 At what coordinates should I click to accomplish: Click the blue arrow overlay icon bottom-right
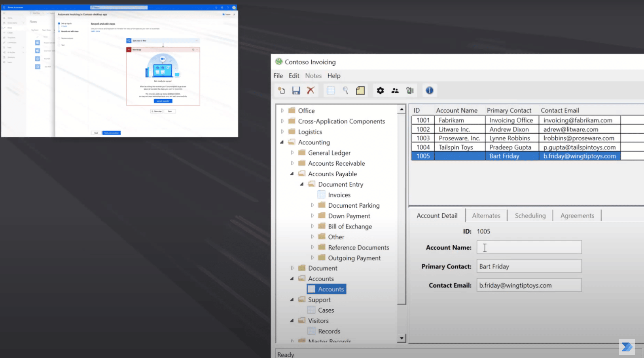click(x=627, y=347)
